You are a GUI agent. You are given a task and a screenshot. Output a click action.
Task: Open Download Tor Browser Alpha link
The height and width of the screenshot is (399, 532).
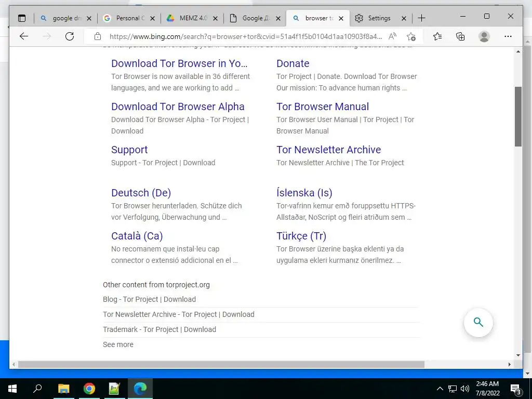(178, 107)
